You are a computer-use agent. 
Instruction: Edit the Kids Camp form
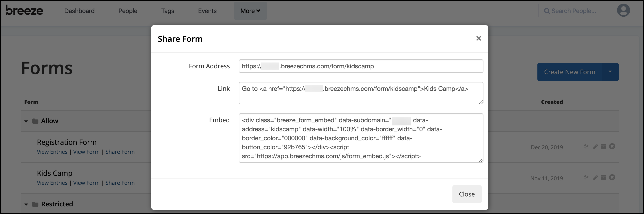click(595, 178)
